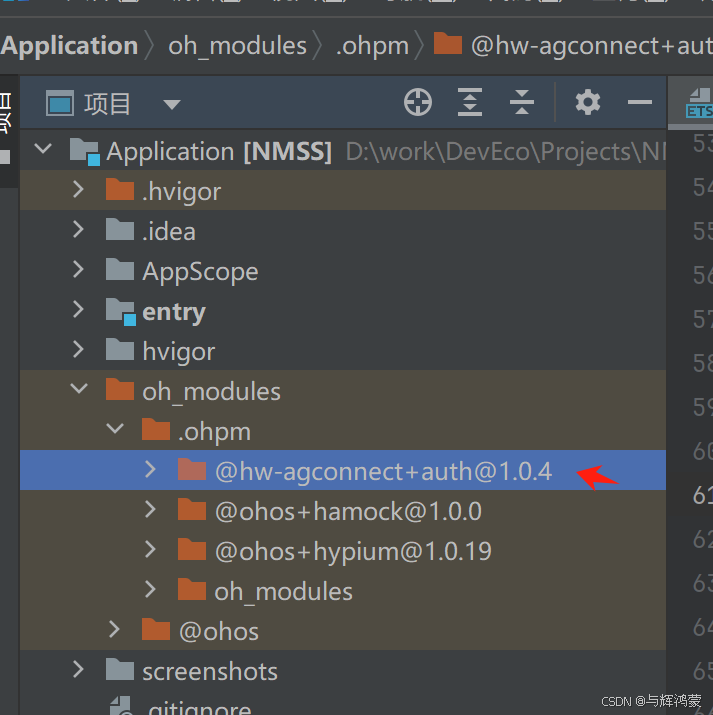Viewport: 713px width, 715px height.
Task: Expand the entry module chevron
Action: point(78,309)
